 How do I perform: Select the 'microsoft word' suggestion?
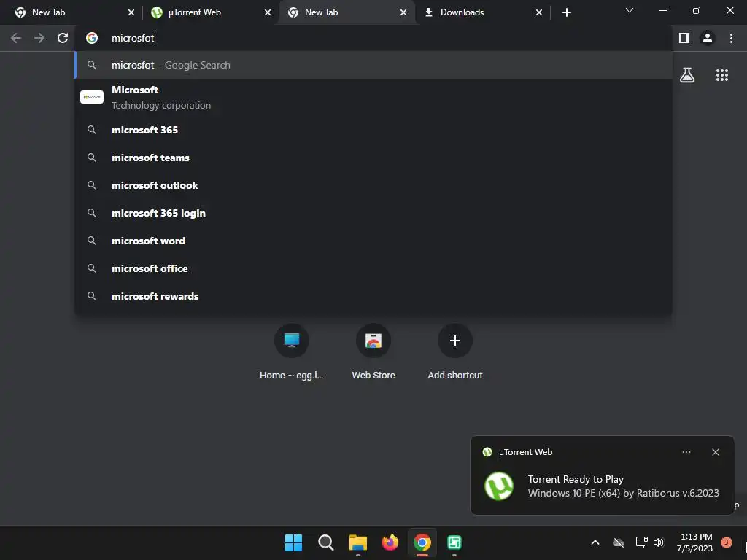pos(373,241)
